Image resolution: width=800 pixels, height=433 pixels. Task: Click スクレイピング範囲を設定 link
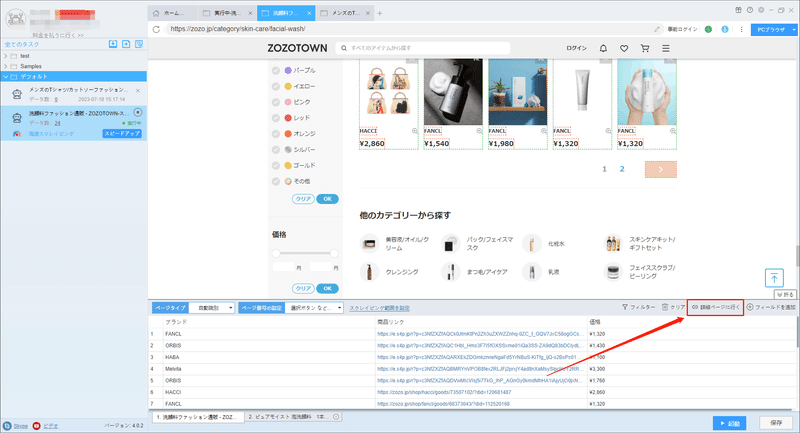point(379,308)
